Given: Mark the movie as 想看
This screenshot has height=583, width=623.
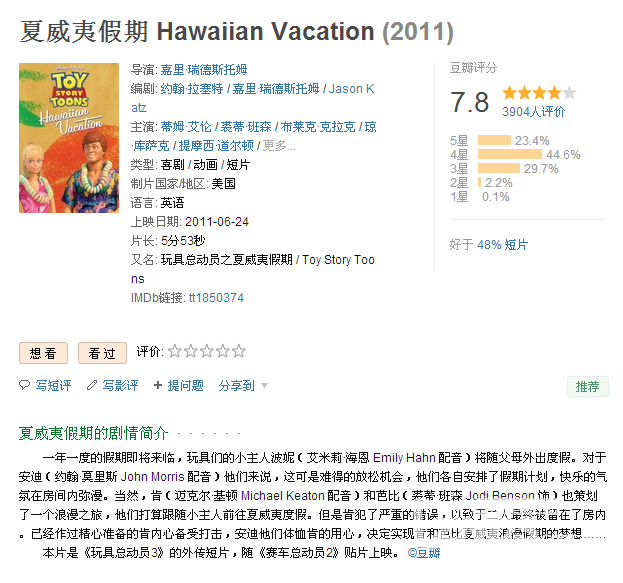Looking at the screenshot, I should tap(43, 353).
